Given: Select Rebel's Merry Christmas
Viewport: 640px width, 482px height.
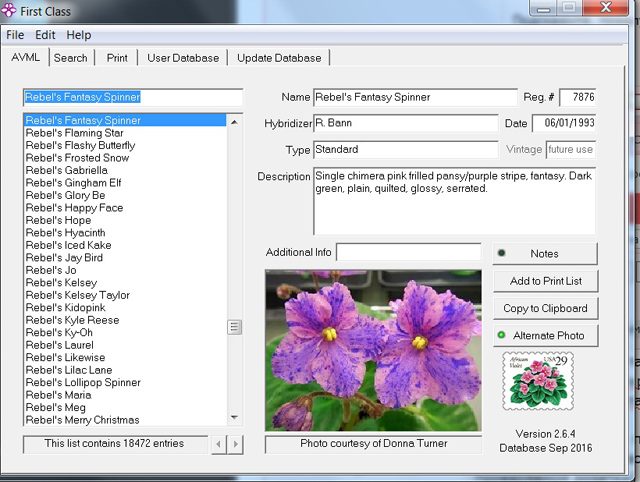Looking at the screenshot, I should click(125, 420).
